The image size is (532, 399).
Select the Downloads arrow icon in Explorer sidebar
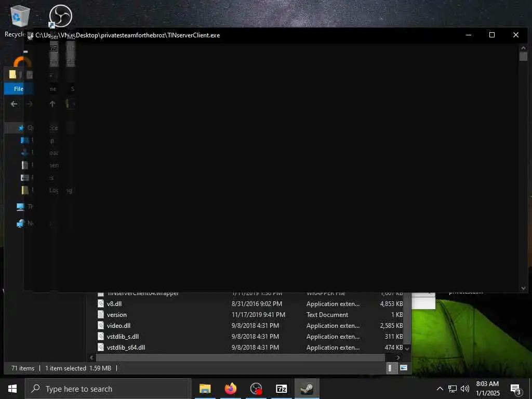point(25,153)
